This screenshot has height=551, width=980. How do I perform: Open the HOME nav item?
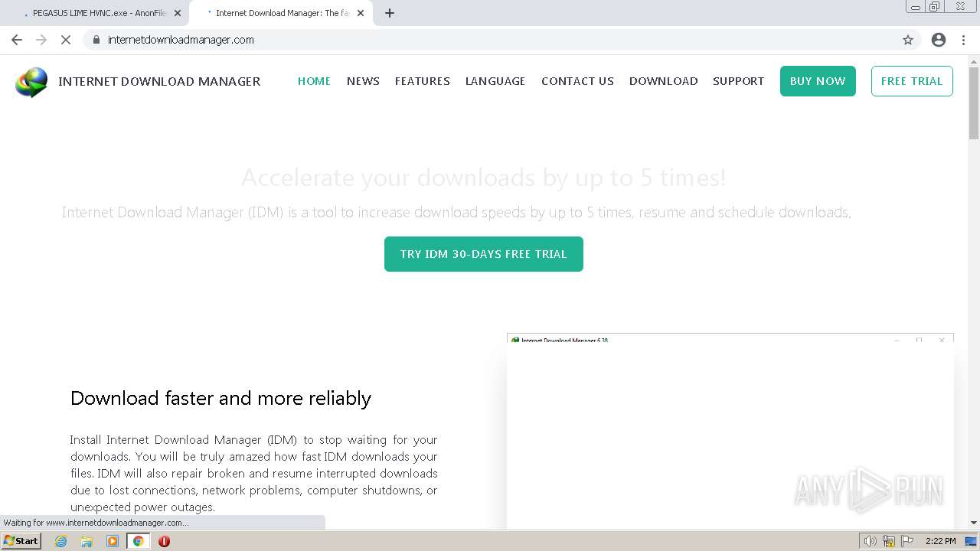coord(314,81)
